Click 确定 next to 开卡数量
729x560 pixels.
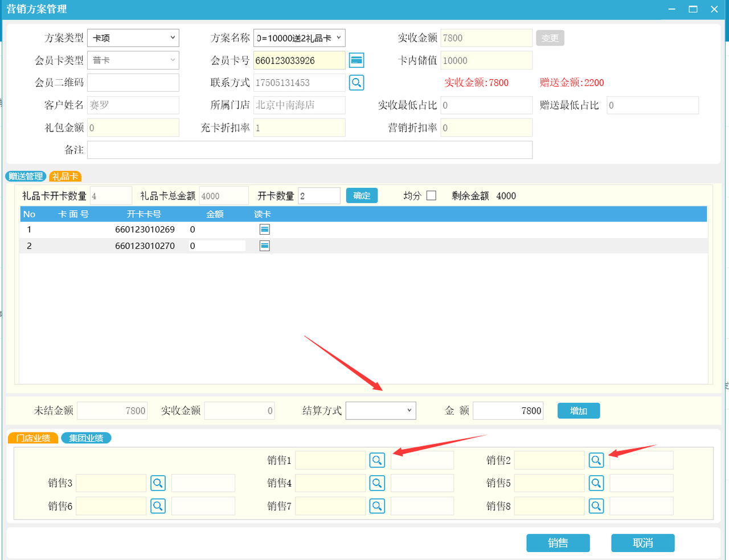point(362,195)
